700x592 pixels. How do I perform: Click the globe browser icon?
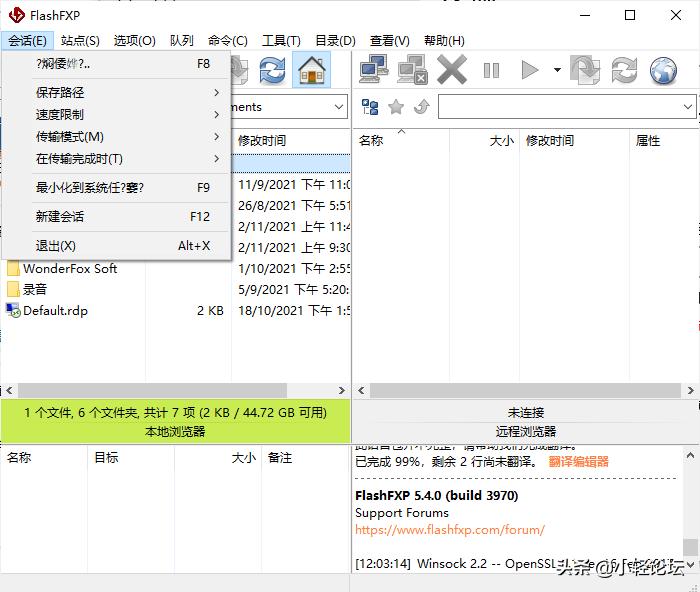pos(663,71)
